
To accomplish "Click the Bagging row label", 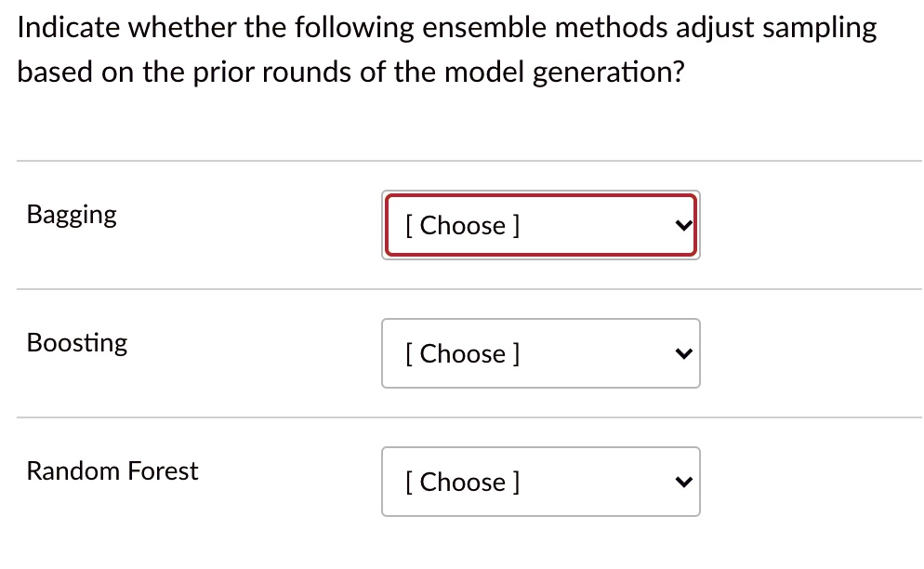I will [72, 215].
